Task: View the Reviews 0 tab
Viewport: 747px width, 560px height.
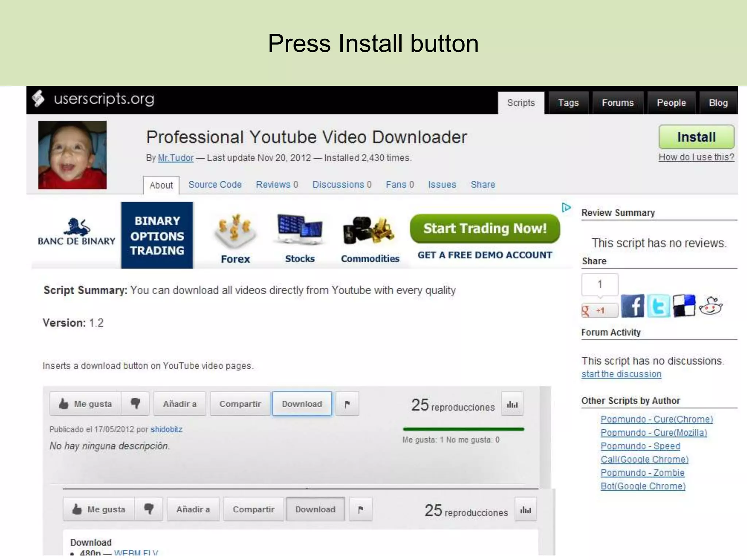Action: (x=277, y=184)
